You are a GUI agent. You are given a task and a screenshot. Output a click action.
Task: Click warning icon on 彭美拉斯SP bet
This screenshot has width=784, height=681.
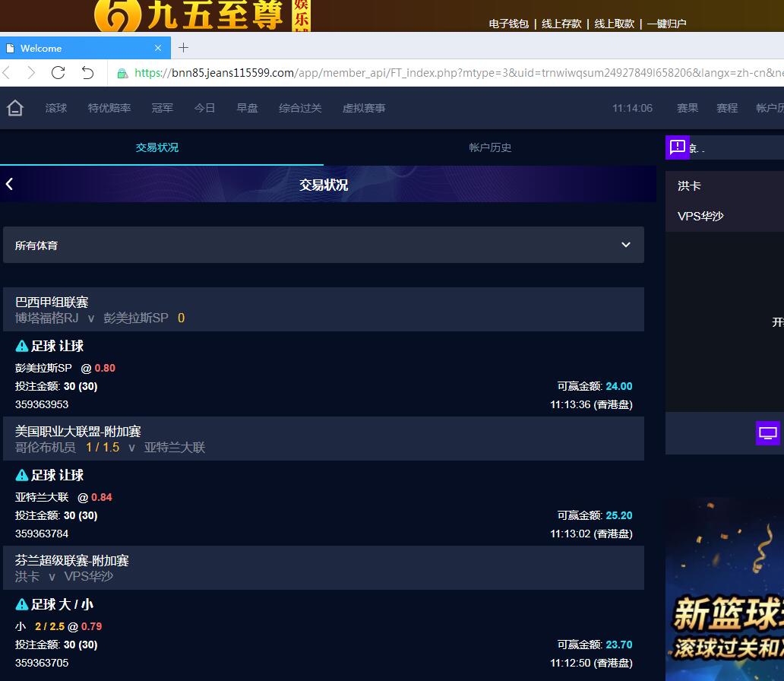pos(21,346)
